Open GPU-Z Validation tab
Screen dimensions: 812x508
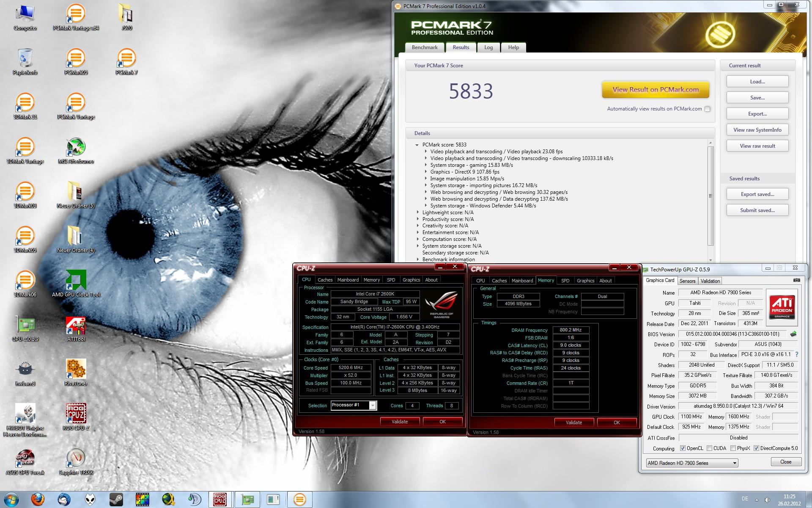(x=710, y=281)
